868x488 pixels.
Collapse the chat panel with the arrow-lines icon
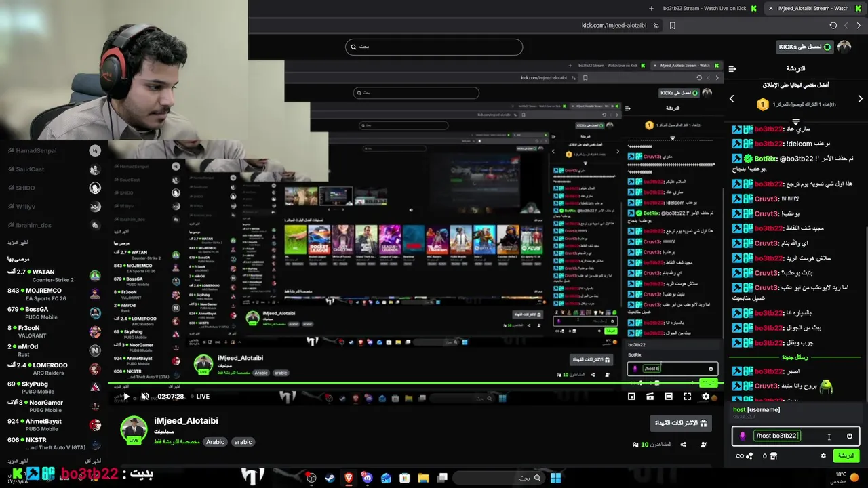732,68
